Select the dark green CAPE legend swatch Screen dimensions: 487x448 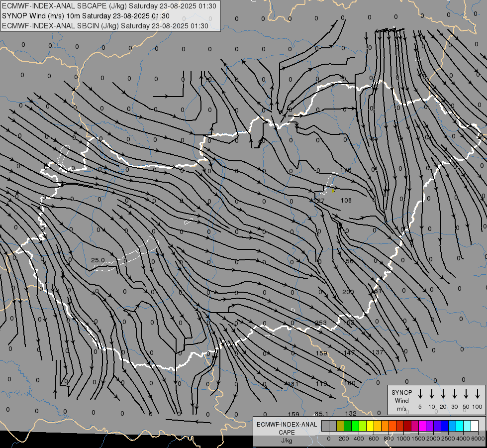(348, 426)
